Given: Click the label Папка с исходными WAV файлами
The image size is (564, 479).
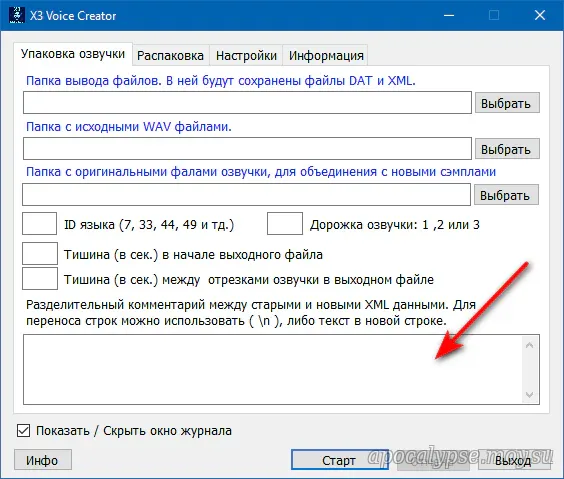Looking at the screenshot, I should pyautogui.click(x=129, y=127).
